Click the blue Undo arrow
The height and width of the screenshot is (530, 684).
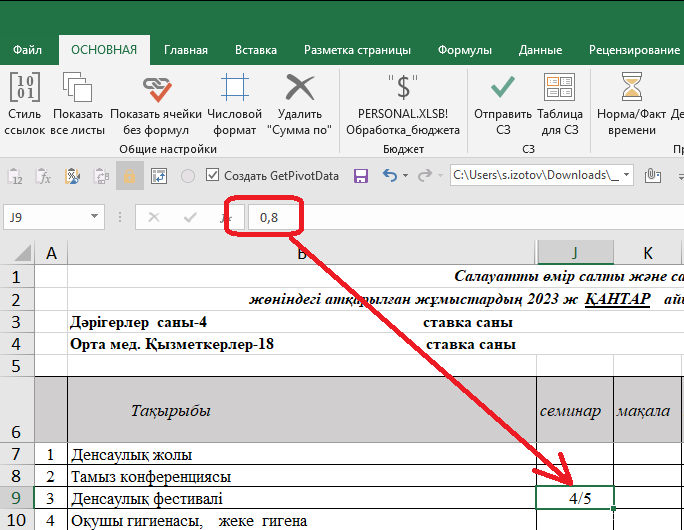pos(390,176)
